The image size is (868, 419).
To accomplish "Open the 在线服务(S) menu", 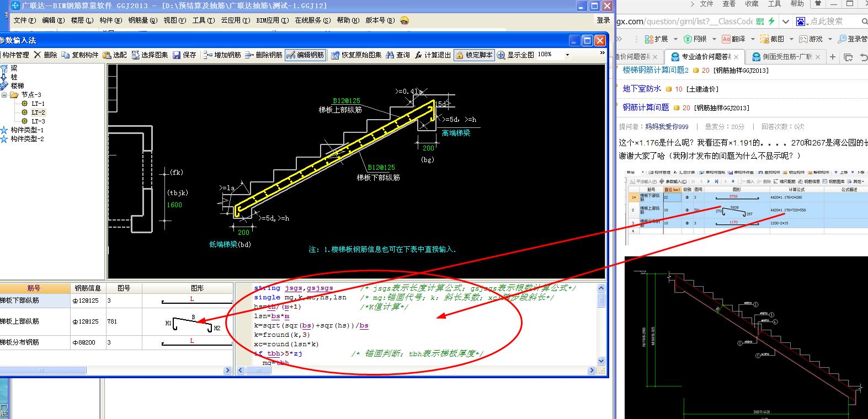I will click(x=312, y=20).
